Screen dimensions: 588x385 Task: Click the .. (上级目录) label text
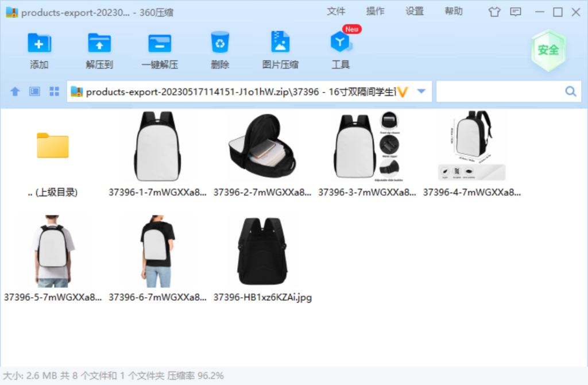point(53,192)
